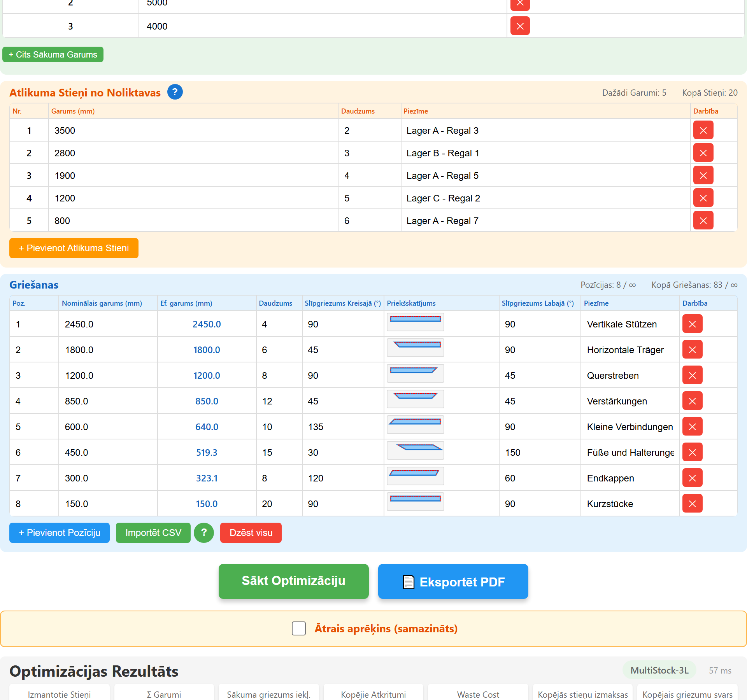The width and height of the screenshot is (747, 700).
Task: Click Eksportēt PDF button
Action: click(453, 581)
